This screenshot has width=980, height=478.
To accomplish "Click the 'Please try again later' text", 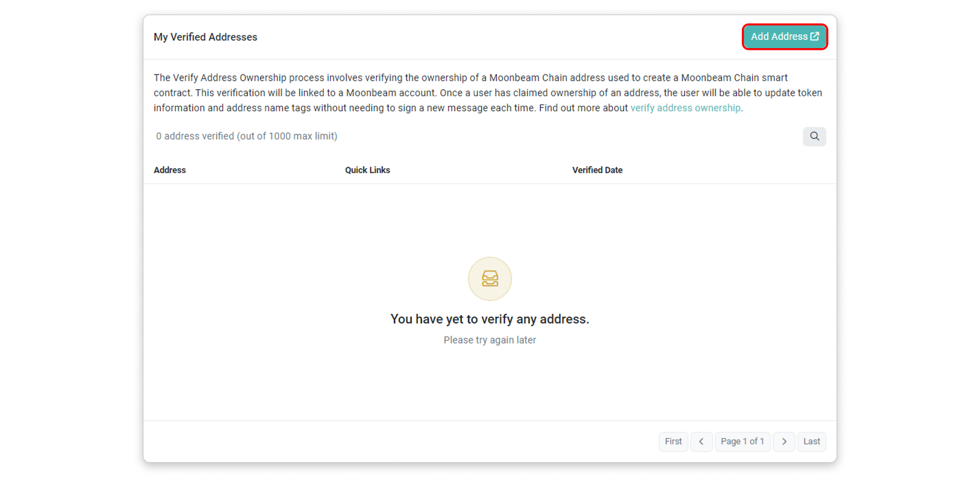I will pyautogui.click(x=490, y=340).
